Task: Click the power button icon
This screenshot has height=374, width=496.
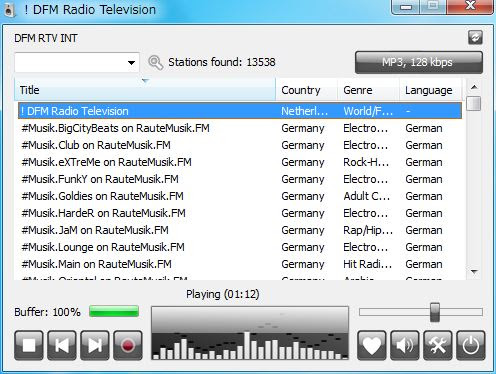Action: pyautogui.click(x=471, y=345)
